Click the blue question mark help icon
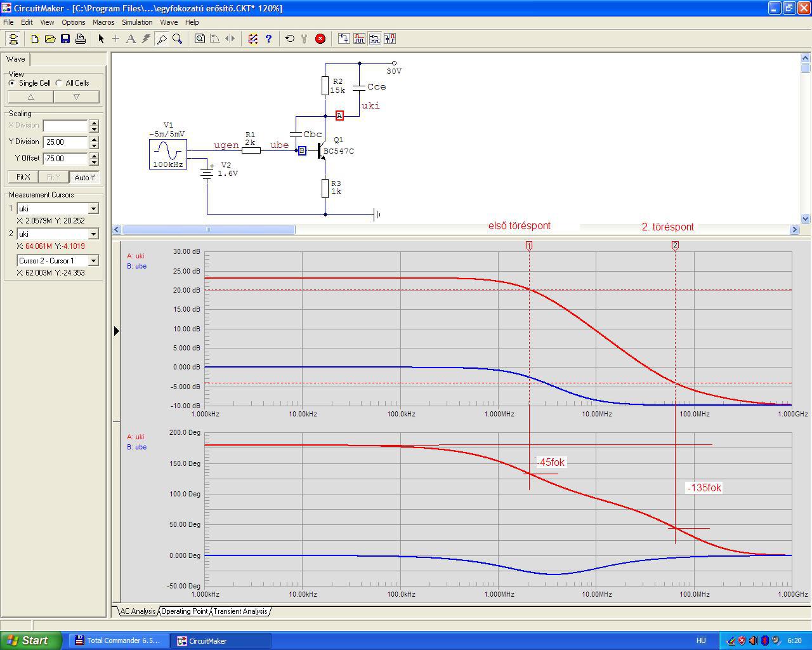Viewport: 812px width, 650px height. point(268,39)
